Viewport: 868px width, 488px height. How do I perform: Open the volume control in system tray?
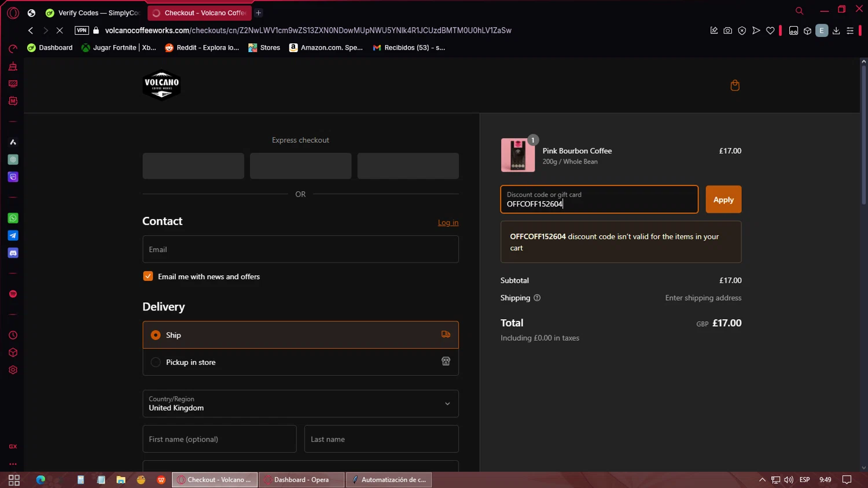tap(789, 480)
